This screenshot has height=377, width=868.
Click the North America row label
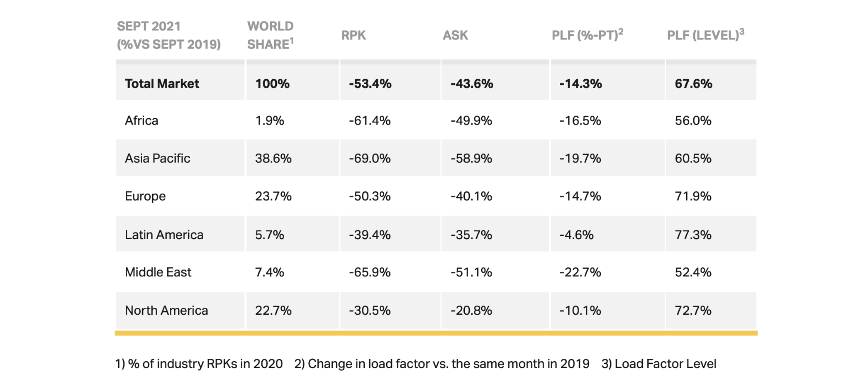[x=166, y=310]
